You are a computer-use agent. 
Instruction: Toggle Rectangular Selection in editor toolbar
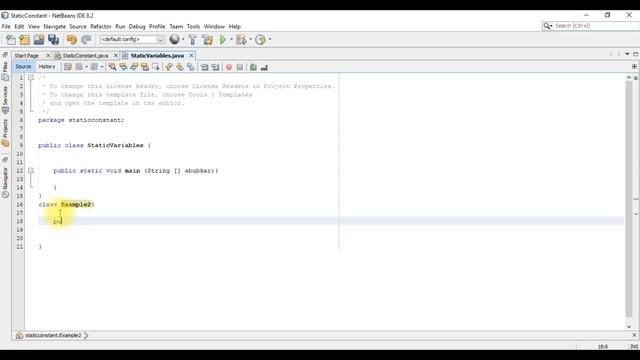click(x=156, y=67)
